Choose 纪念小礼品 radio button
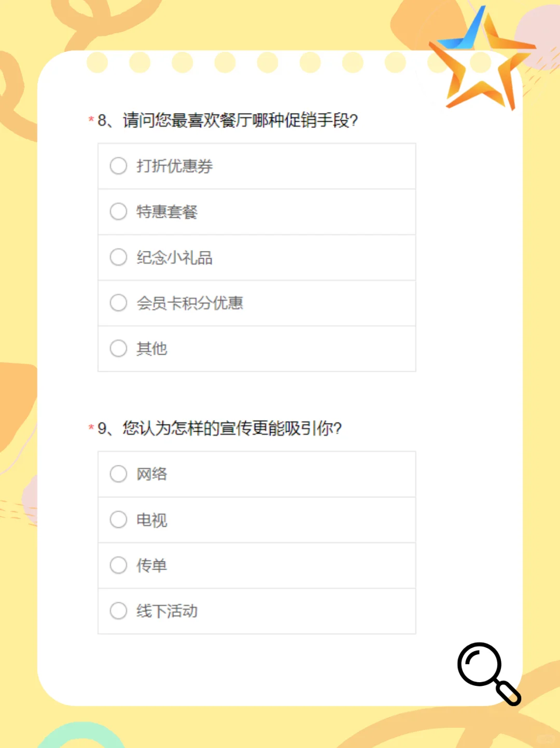 pyautogui.click(x=118, y=257)
